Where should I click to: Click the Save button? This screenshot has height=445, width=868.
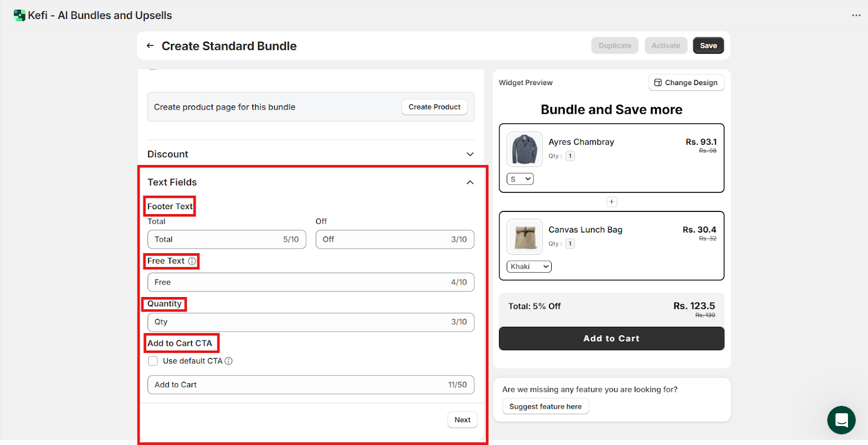click(x=708, y=46)
